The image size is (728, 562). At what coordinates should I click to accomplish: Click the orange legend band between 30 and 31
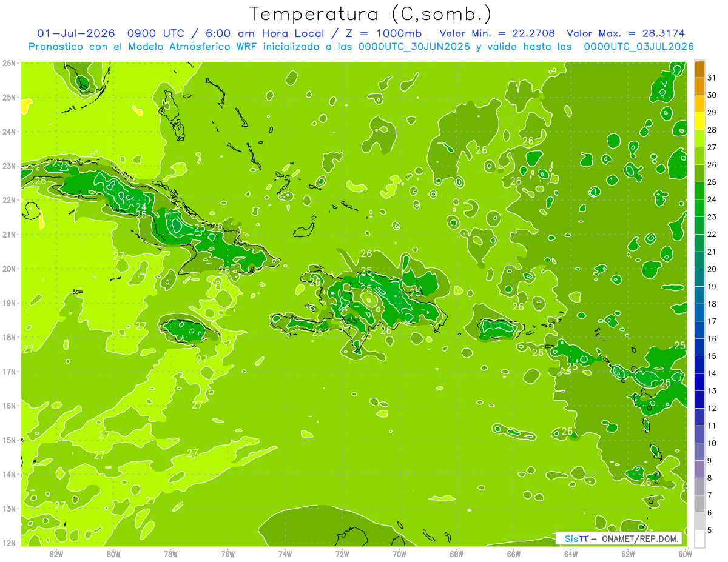[699, 87]
